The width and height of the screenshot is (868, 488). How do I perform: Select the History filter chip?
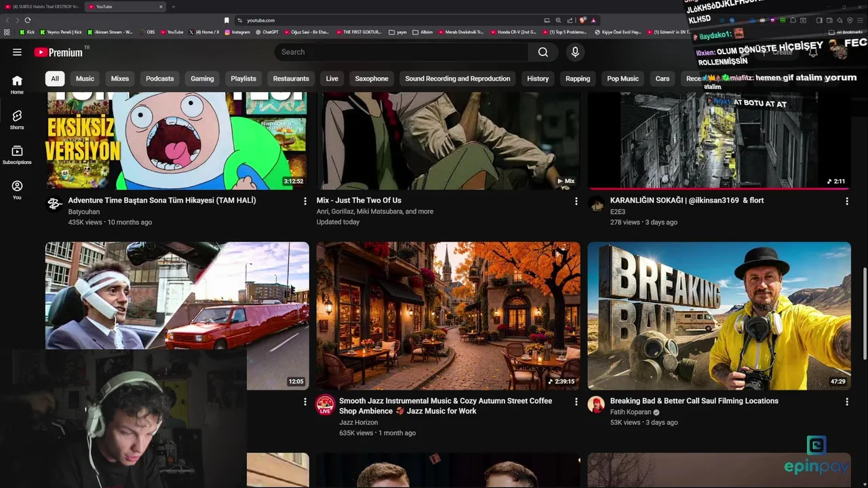pos(538,79)
